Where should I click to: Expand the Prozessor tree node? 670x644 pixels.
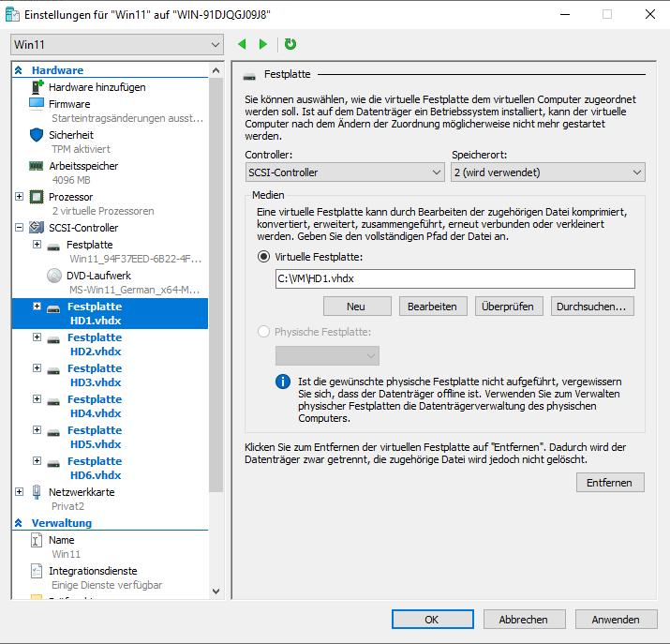20,197
